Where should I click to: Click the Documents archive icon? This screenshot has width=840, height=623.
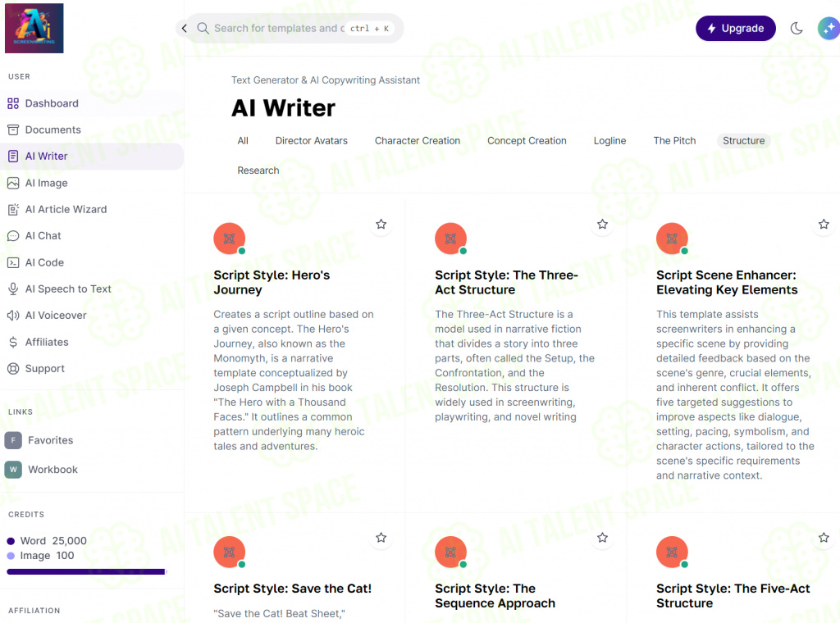click(x=13, y=130)
